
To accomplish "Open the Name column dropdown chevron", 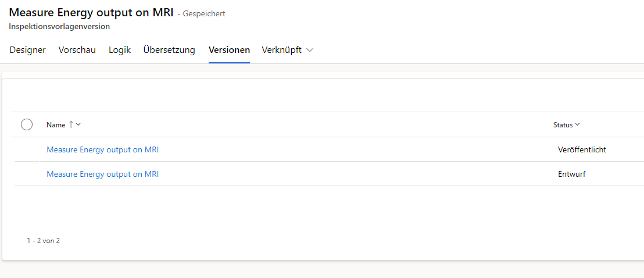I will 78,124.
